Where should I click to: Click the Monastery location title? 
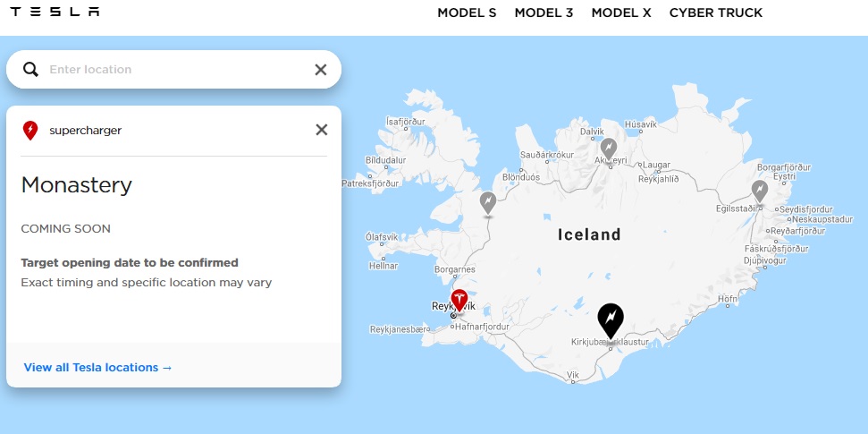76,185
